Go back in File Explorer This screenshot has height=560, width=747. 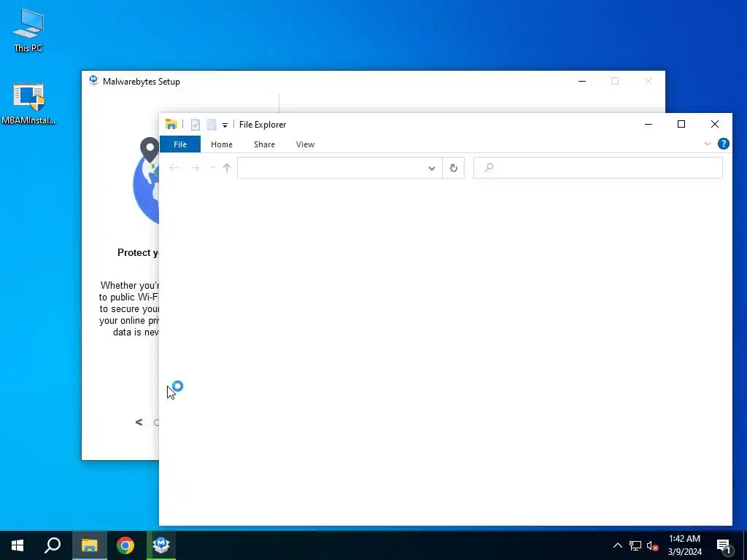coord(174,168)
